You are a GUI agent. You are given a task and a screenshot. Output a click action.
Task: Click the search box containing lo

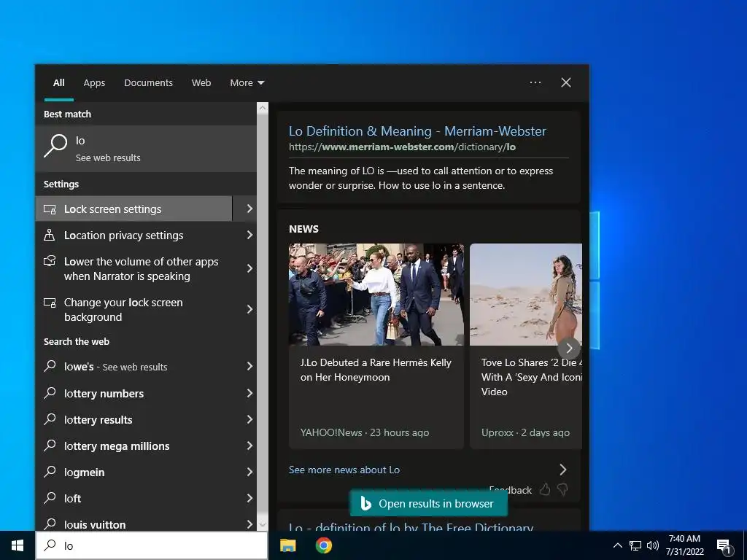(152, 545)
